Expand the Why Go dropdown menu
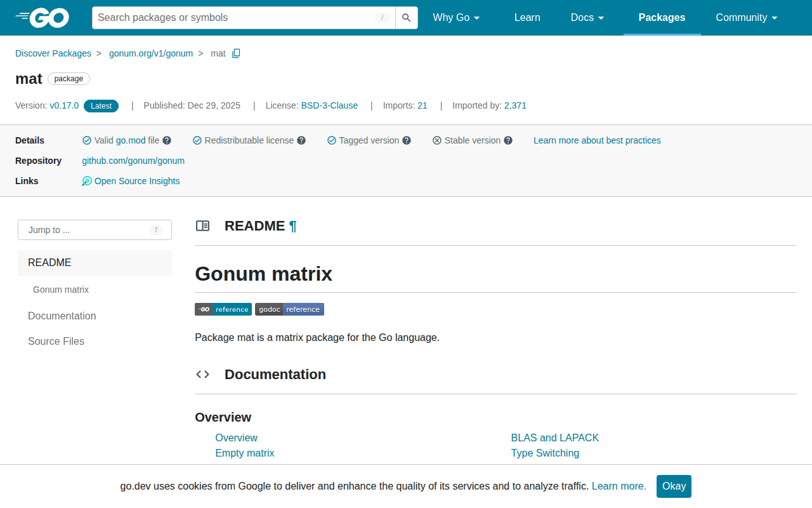Image resolution: width=812 pixels, height=508 pixels. coord(456,18)
